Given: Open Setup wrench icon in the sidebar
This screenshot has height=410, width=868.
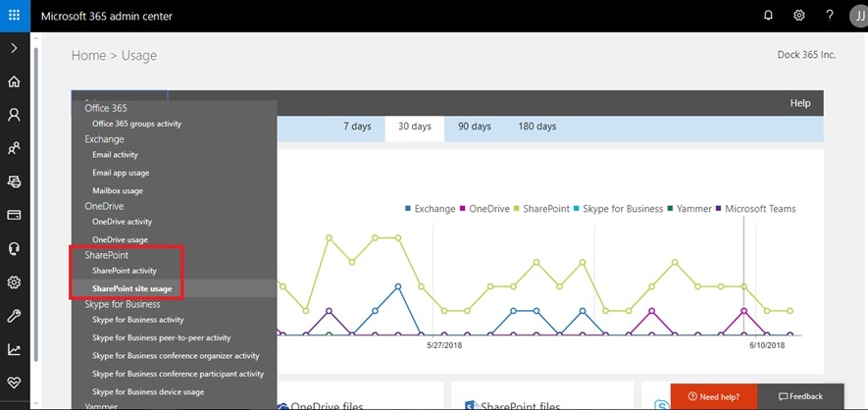Looking at the screenshot, I should 15,316.
